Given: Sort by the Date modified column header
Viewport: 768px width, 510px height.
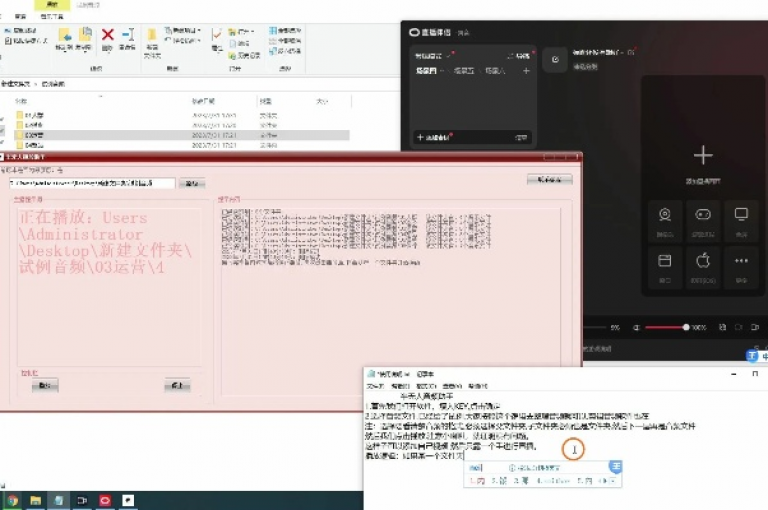Looking at the screenshot, I should coord(203,101).
